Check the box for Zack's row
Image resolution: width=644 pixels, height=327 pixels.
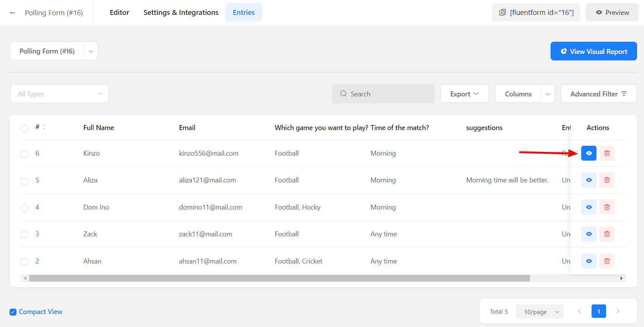pos(25,235)
